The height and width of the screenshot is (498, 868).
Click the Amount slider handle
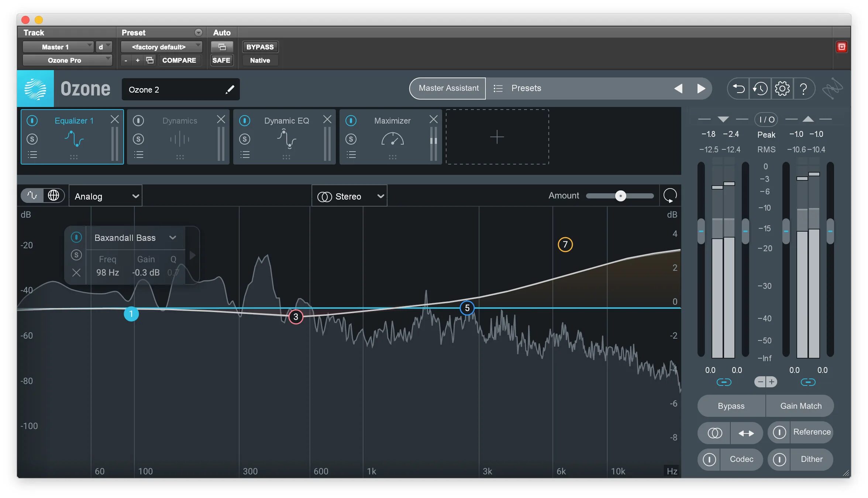(x=620, y=196)
